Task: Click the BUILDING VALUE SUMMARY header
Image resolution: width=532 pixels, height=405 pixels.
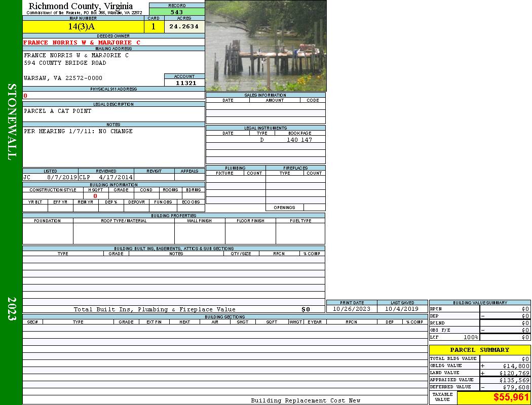Action: pos(480,303)
